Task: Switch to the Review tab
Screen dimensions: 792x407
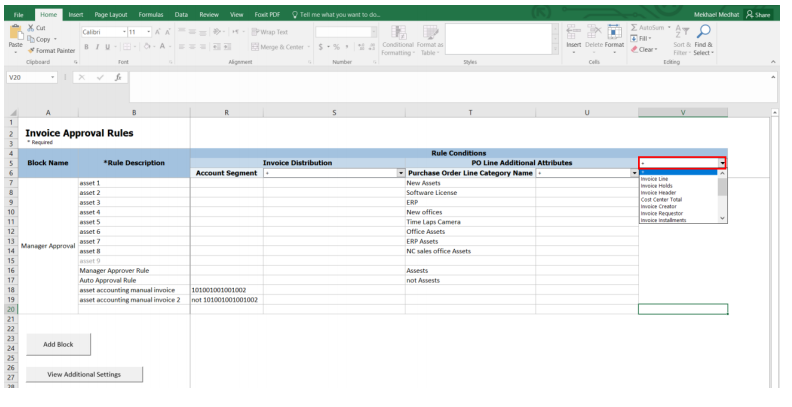Action: [x=209, y=15]
